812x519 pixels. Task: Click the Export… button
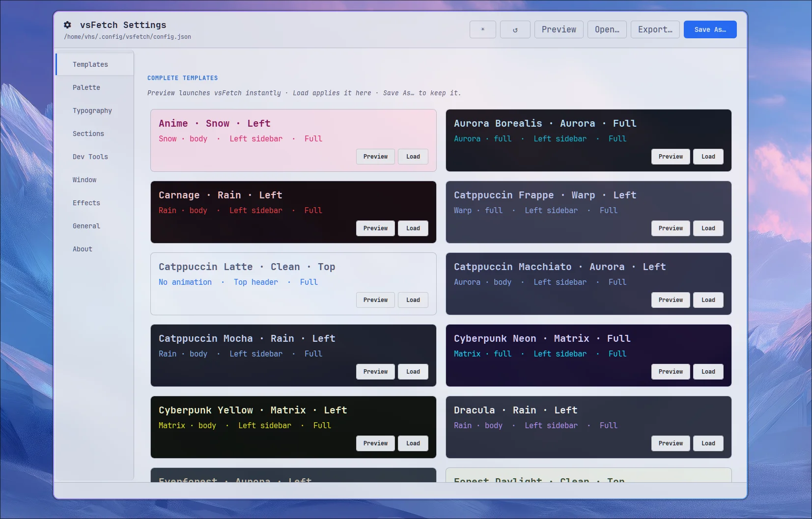655,29
